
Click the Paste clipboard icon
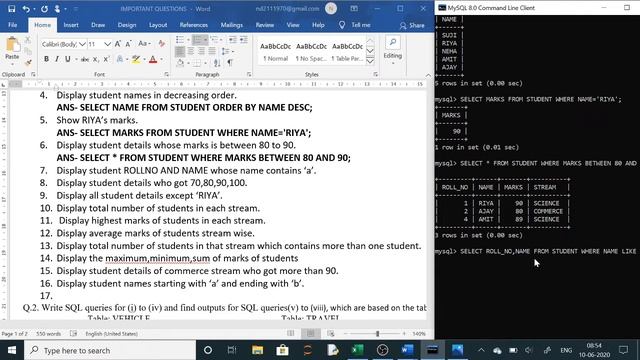tap(12, 45)
